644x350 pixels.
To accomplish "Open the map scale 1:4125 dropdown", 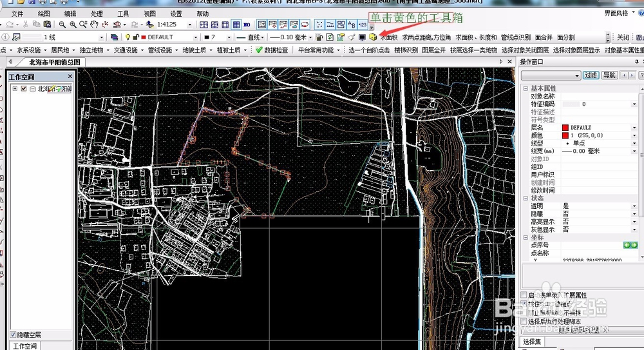I will pyautogui.click(x=189, y=24).
